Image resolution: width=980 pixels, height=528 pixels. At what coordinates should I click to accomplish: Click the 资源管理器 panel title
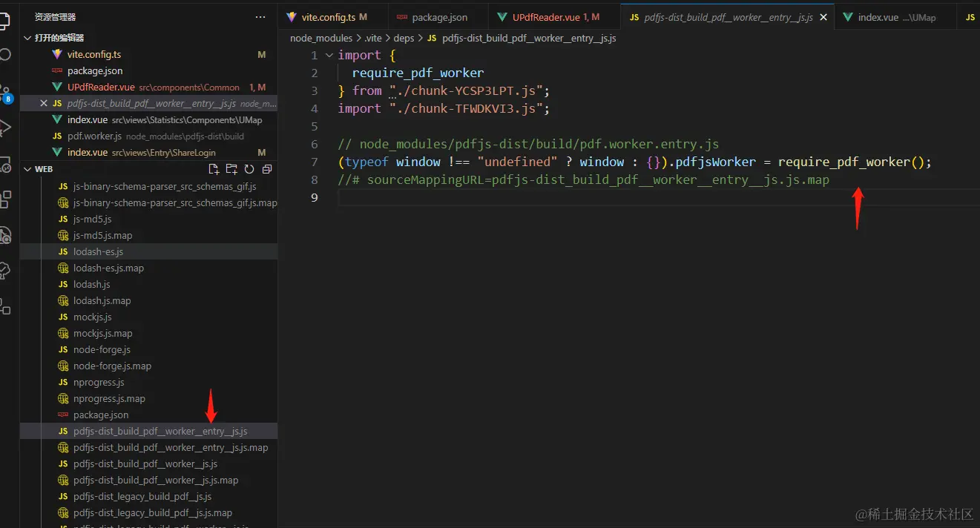point(55,16)
